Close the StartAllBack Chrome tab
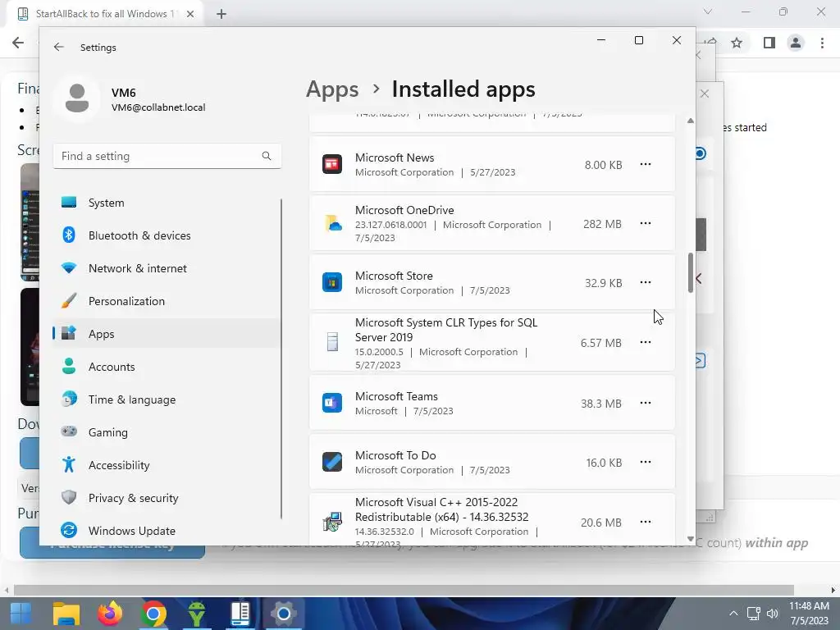 coord(190,14)
